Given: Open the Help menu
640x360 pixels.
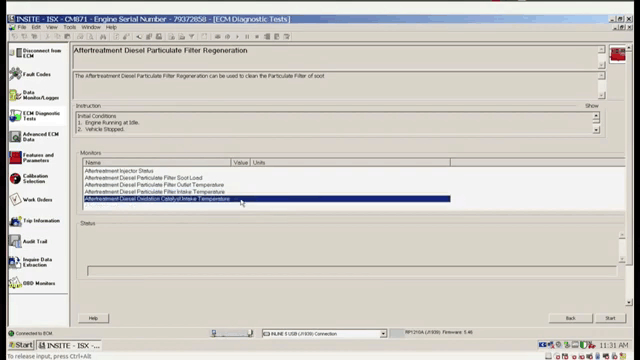Looking at the screenshot, I should [x=111, y=27].
